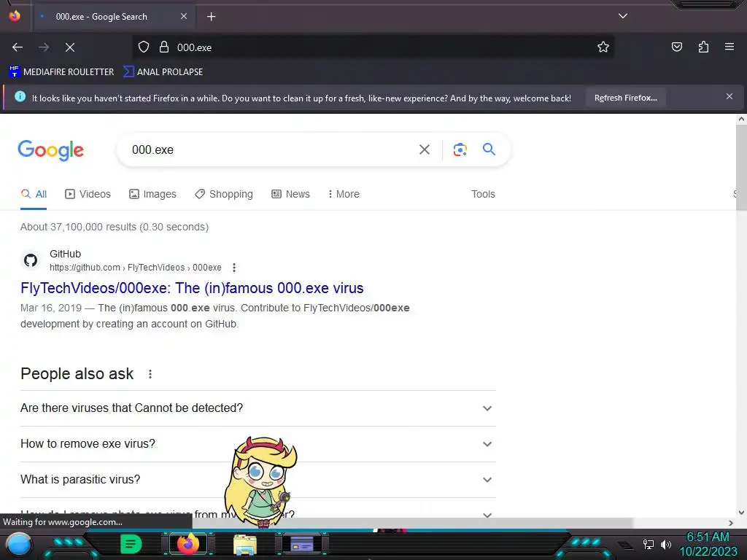Click the horizontal page scrollbar
747x560 pixels.
(x=411, y=523)
